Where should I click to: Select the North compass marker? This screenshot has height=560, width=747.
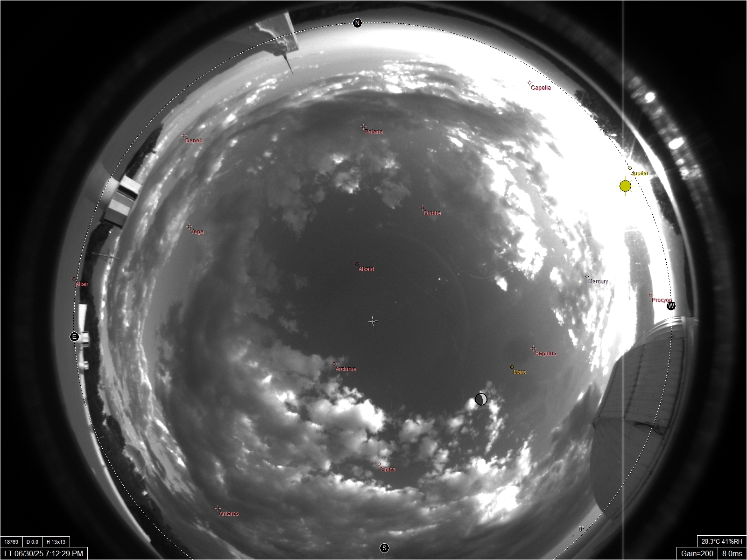tap(357, 23)
